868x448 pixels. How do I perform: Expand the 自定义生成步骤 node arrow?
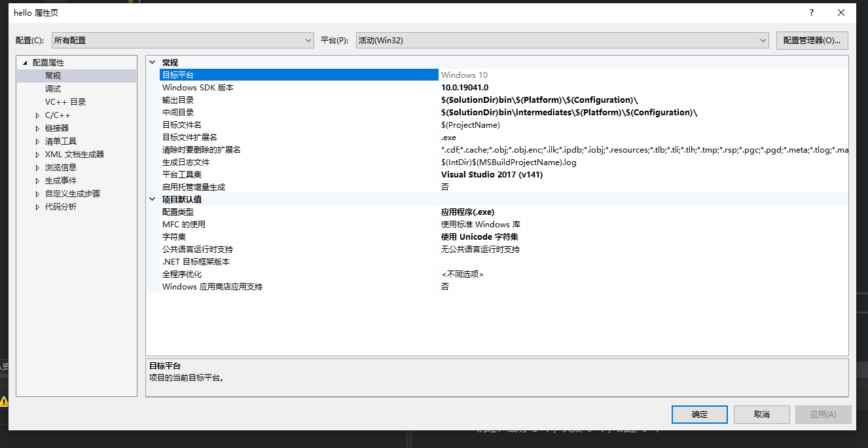tap(37, 194)
